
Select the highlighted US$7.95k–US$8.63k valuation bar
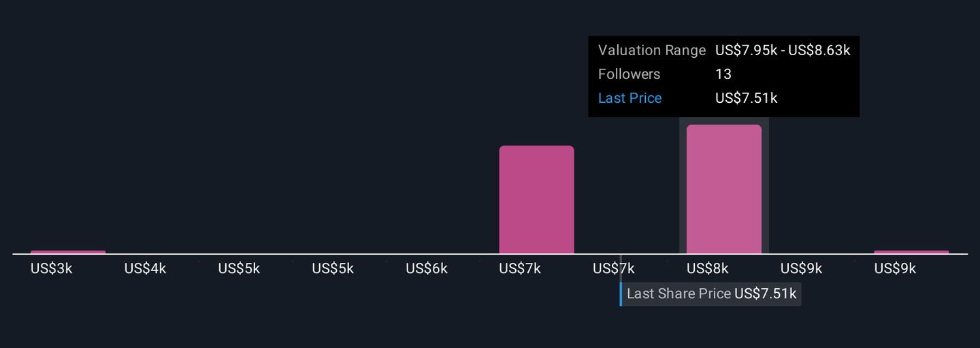(x=723, y=189)
